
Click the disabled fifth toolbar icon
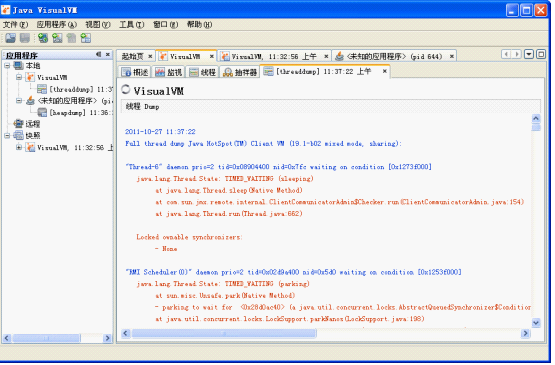tap(71, 38)
